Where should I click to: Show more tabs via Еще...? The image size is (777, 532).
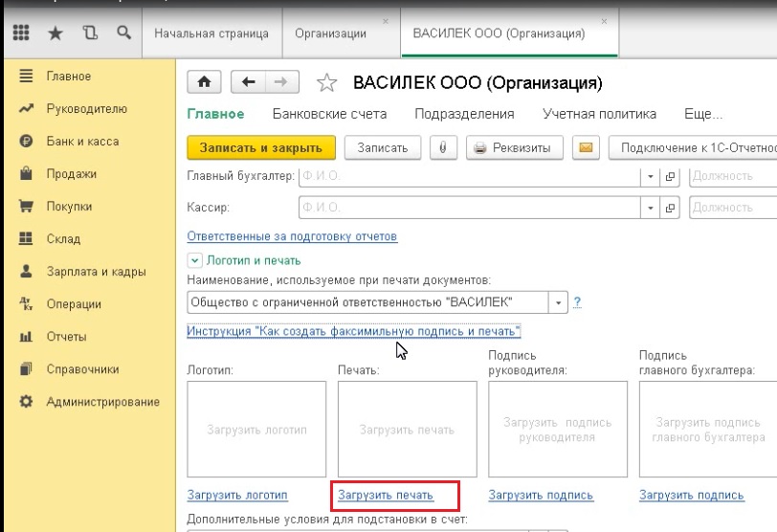703,114
